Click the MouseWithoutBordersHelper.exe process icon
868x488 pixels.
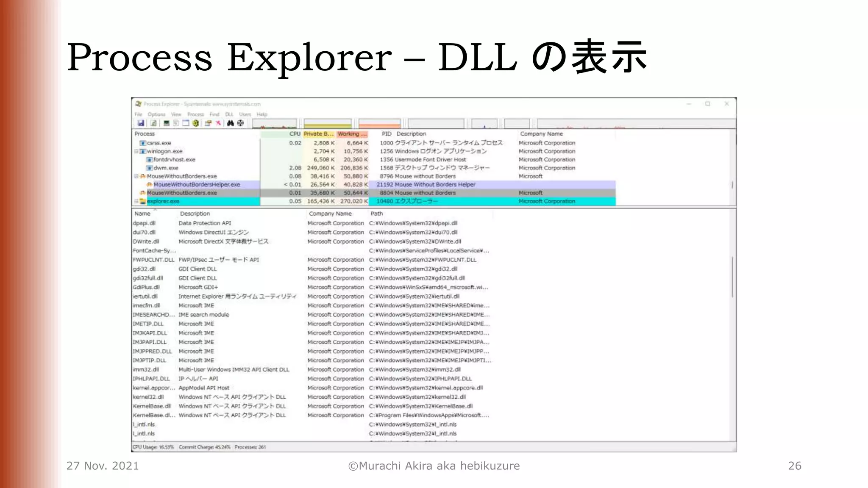click(149, 185)
